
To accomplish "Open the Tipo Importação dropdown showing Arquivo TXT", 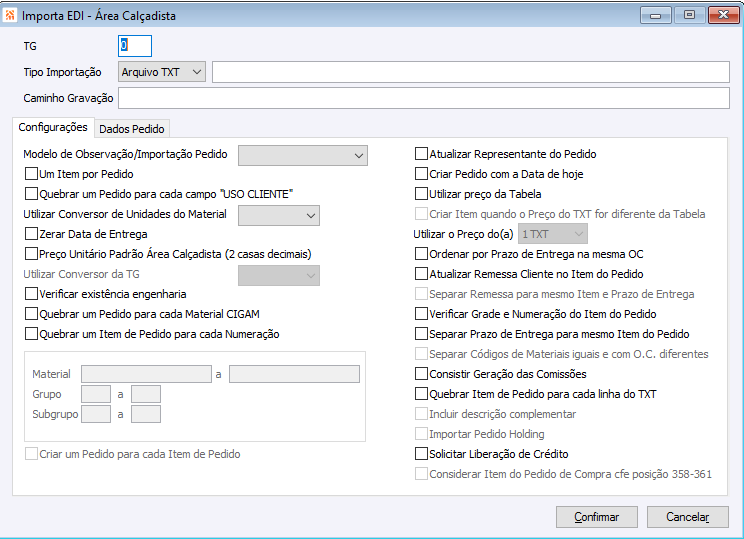I will [162, 72].
